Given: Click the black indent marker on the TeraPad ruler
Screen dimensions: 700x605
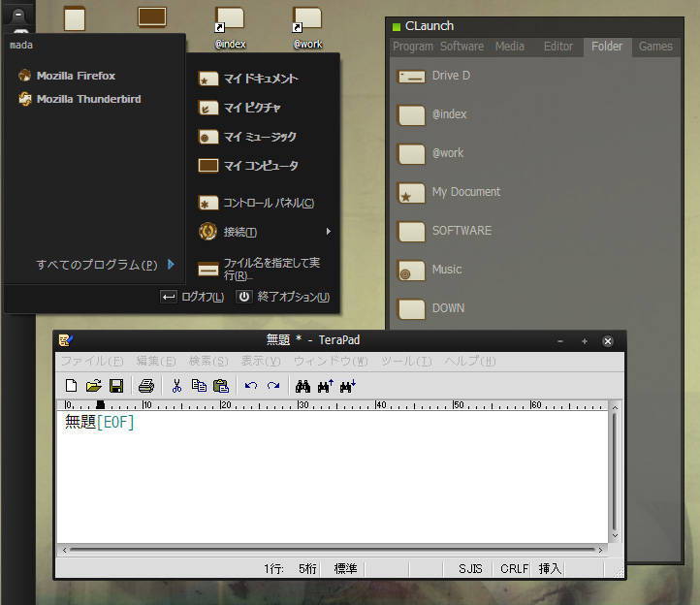Looking at the screenshot, I should 101,404.
